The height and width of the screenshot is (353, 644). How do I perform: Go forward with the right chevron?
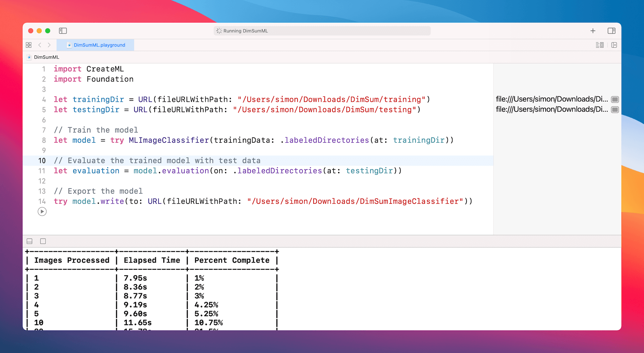(49, 45)
